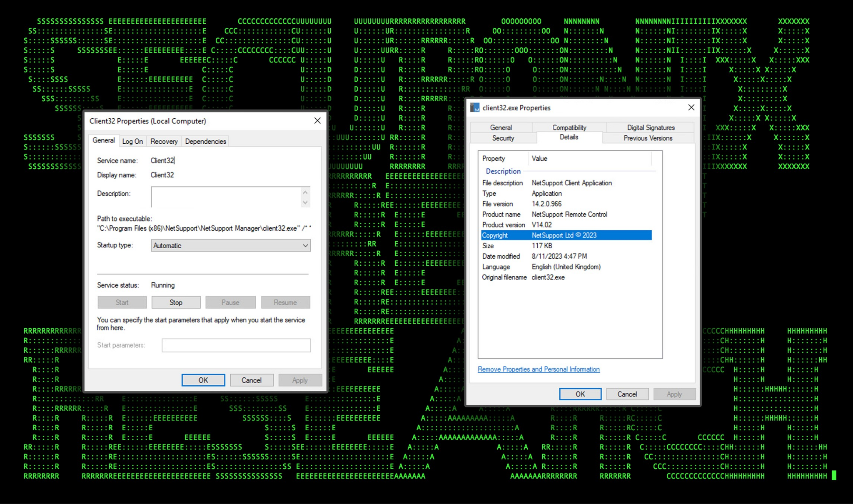This screenshot has width=853, height=504.
Task: Cancel the Client32 service properties dialog
Action: (251, 380)
